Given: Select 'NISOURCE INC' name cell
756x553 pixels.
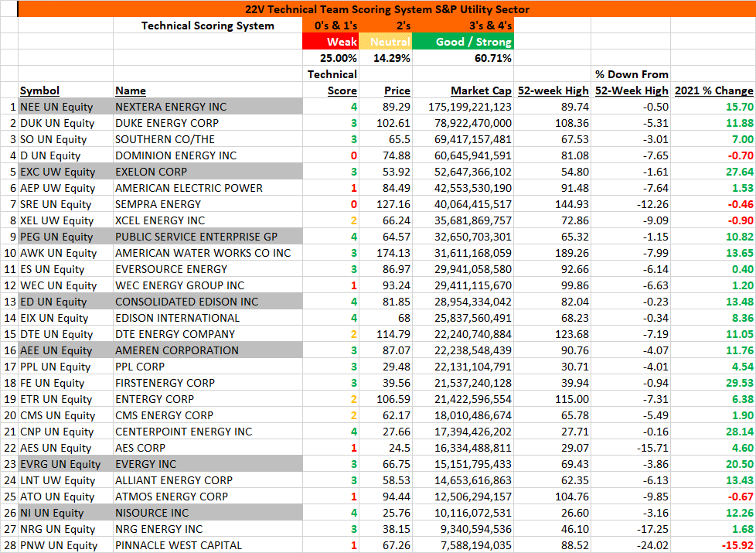Looking at the screenshot, I should [208, 513].
